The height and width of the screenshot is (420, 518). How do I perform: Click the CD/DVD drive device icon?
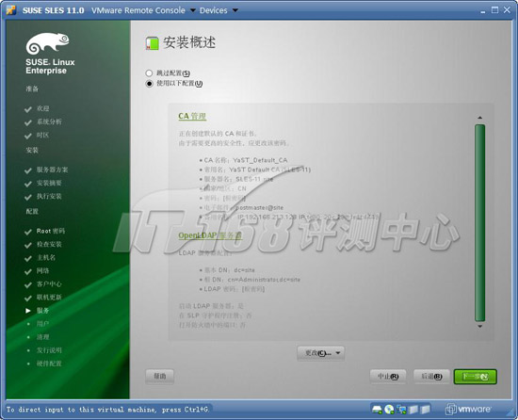point(390,410)
